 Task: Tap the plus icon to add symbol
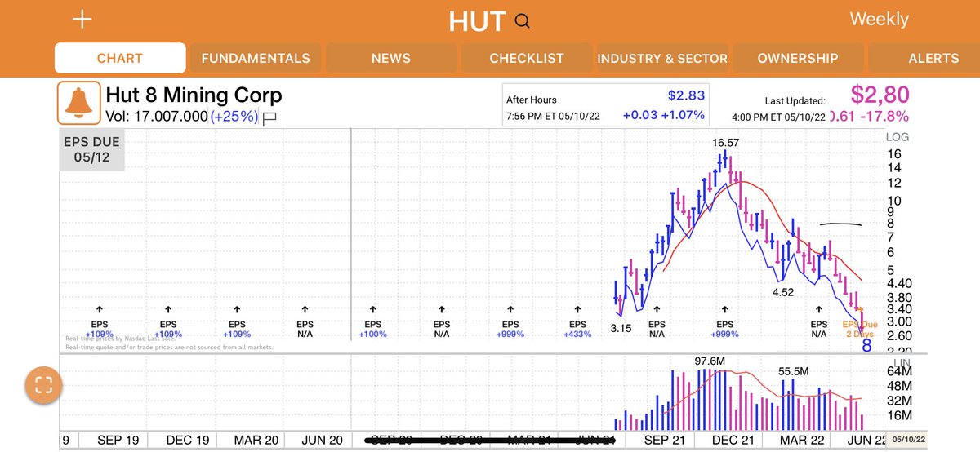82,20
